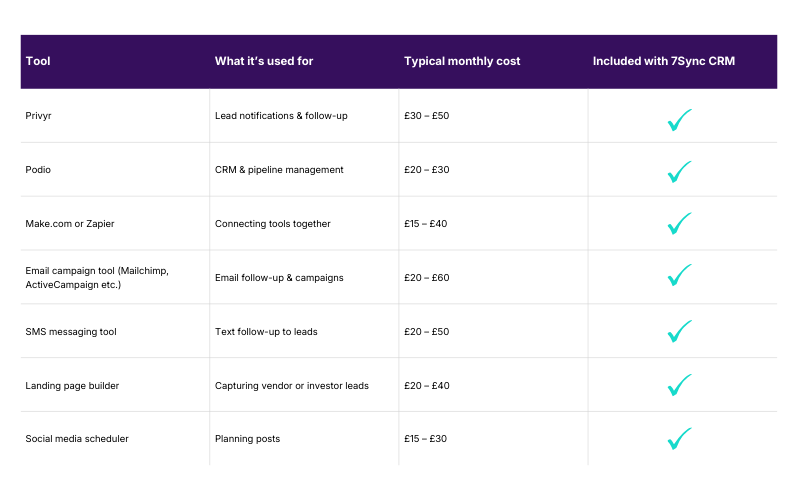Select the Privyr tool name
Screen dimensions: 800x500
(38, 116)
